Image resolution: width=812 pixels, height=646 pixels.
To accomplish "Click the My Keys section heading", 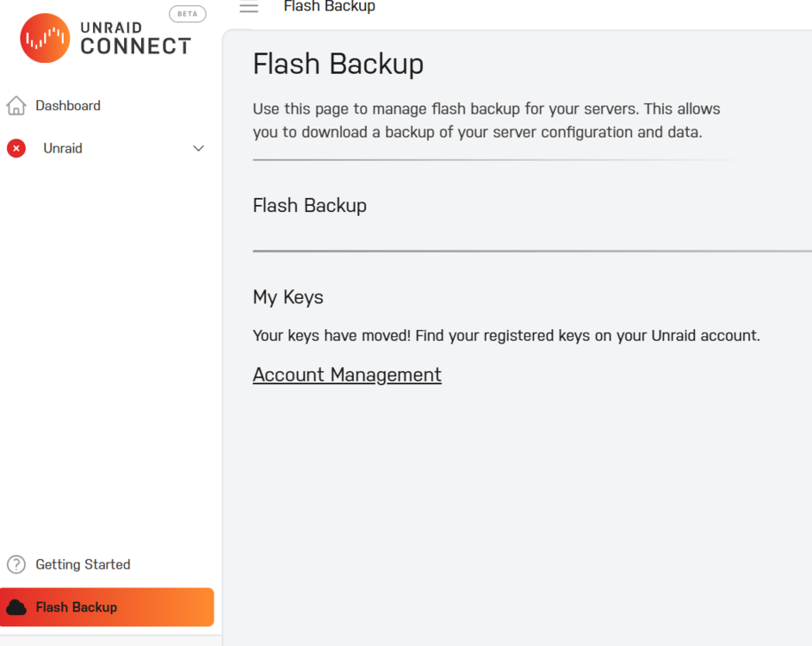I will click(x=288, y=297).
